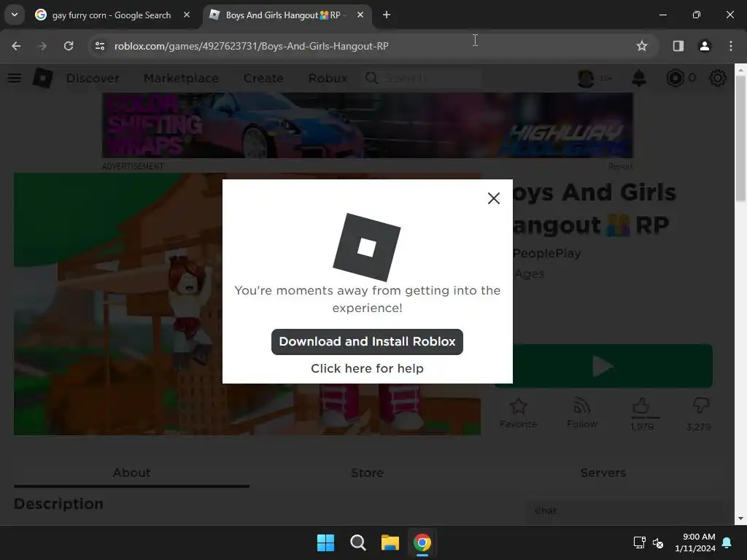The image size is (747, 560).
Task: Open a new browser tab
Action: click(x=387, y=15)
